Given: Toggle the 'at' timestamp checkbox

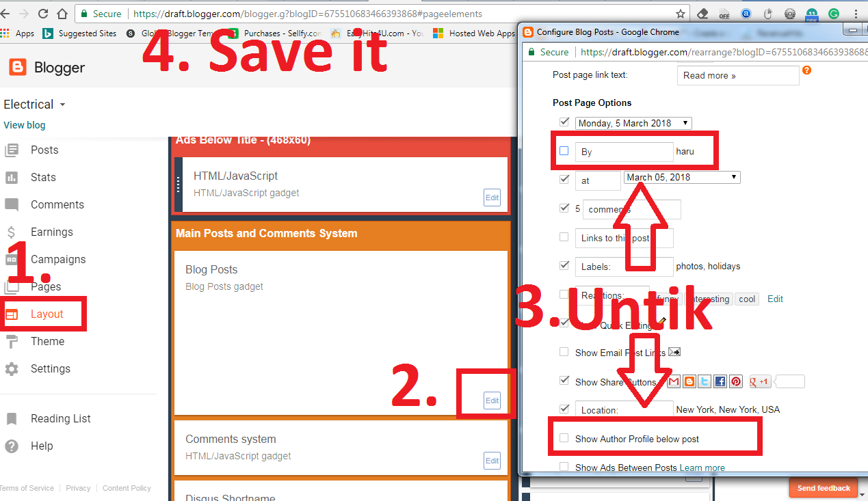Looking at the screenshot, I should pyautogui.click(x=564, y=180).
